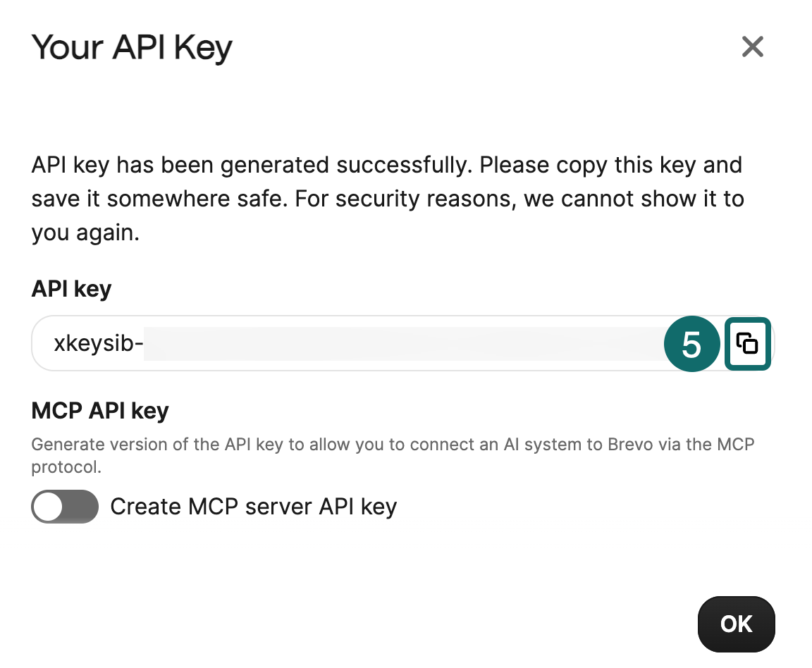Click the security warning message text
Image resolution: width=812 pixels, height=668 pixels.
pyautogui.click(x=387, y=198)
